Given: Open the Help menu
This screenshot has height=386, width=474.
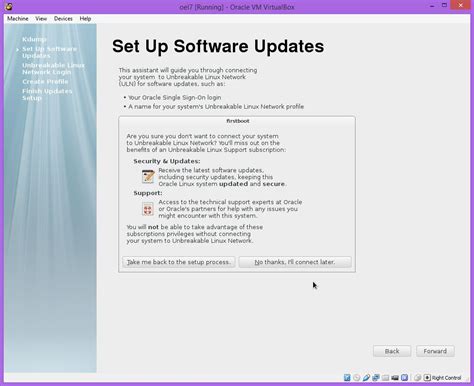Looking at the screenshot, I should click(85, 19).
